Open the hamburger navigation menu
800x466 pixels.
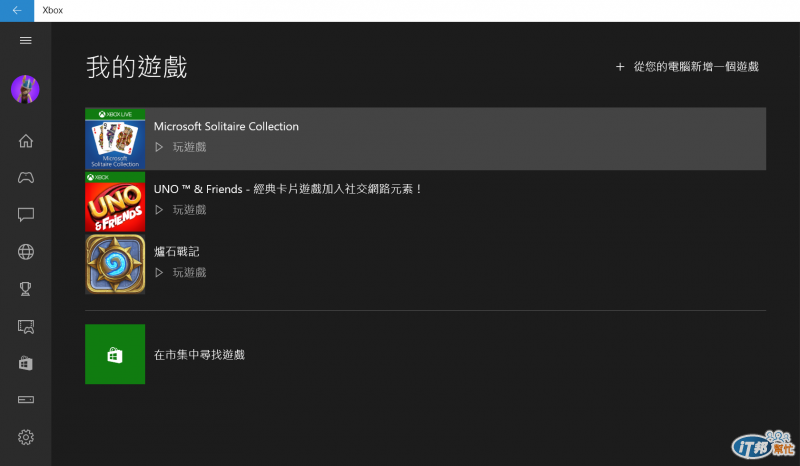[26, 41]
